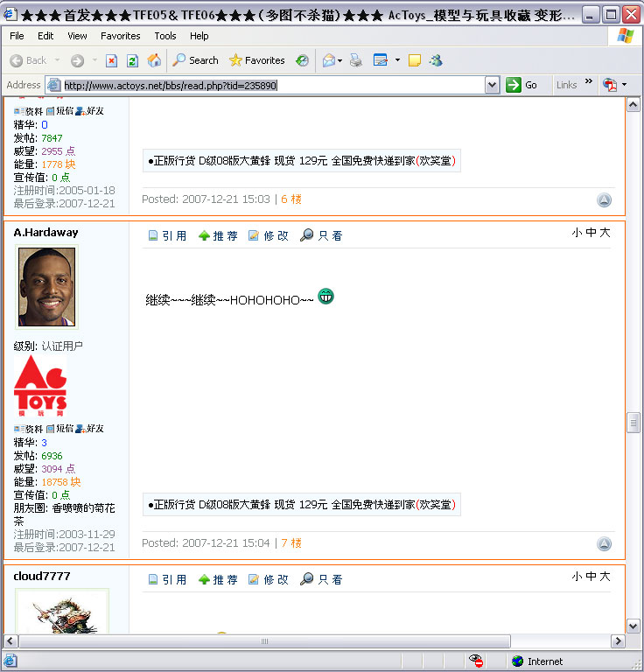Click the A.Hardaway username
644x672 pixels.
(x=45, y=232)
